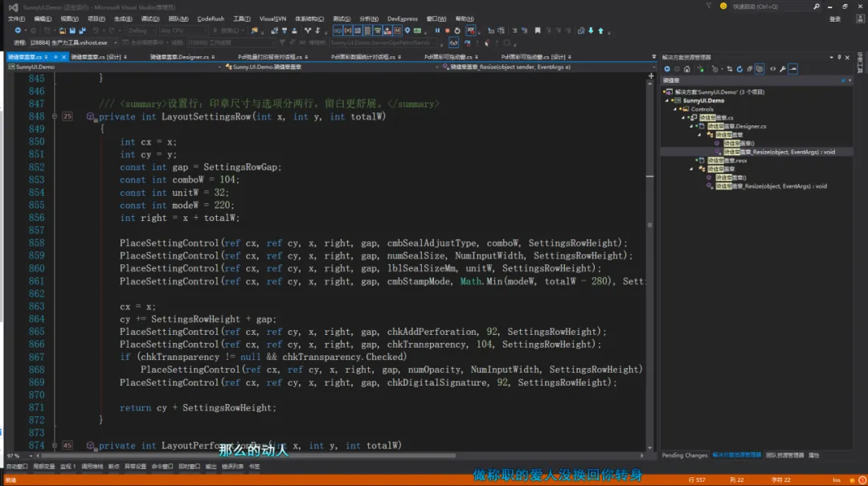The image size is (868, 486).
Task: Click the Break All pause icon
Action: coord(437,31)
